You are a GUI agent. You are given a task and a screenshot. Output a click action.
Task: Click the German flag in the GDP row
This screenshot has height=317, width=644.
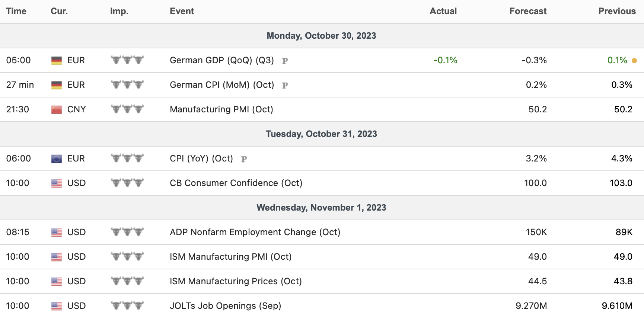(x=57, y=60)
